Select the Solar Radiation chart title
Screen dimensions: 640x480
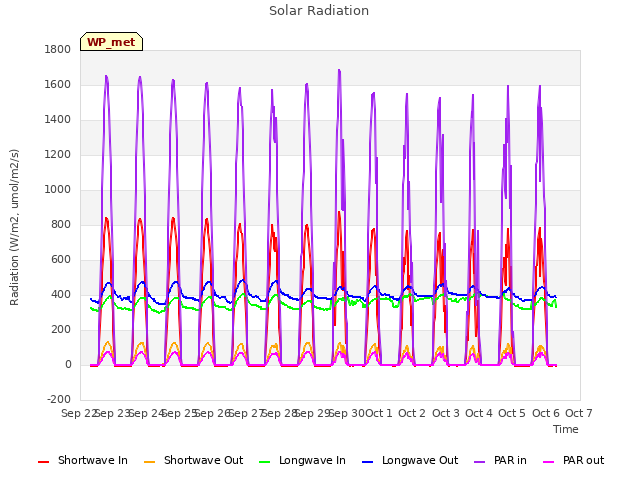click(x=319, y=11)
